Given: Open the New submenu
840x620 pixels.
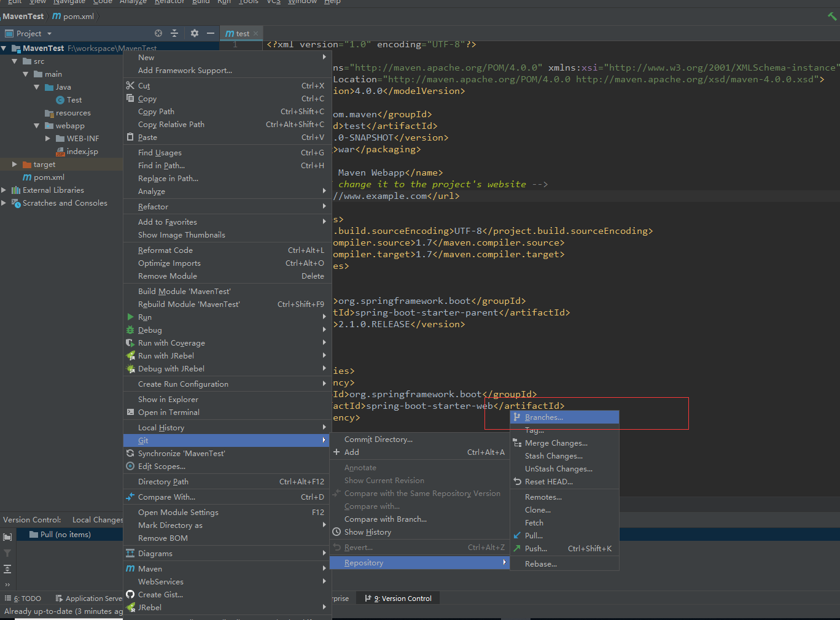Looking at the screenshot, I should pyautogui.click(x=227, y=57).
